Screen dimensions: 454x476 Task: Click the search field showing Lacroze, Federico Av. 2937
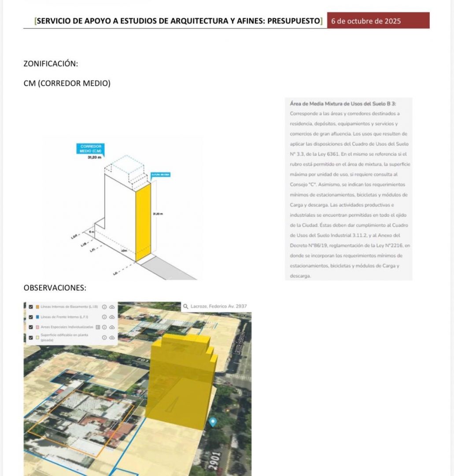(x=218, y=306)
